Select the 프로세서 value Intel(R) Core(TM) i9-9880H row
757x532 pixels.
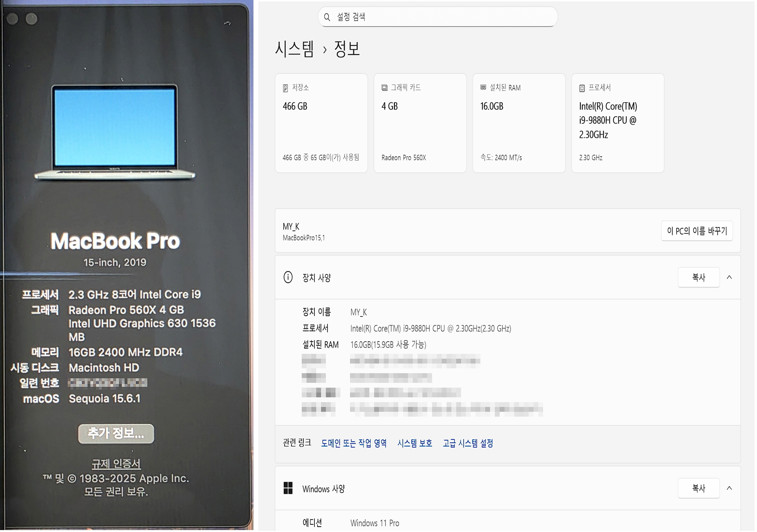pyautogui.click(x=431, y=329)
